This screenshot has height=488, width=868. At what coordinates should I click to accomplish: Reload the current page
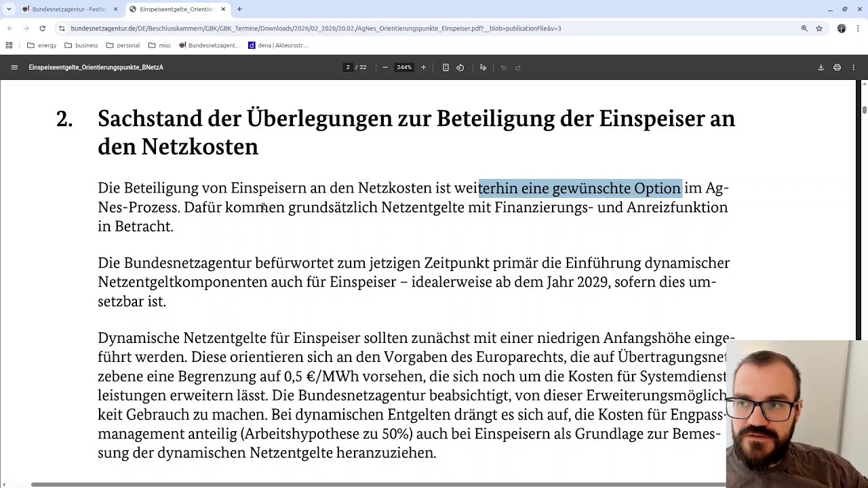pyautogui.click(x=42, y=28)
